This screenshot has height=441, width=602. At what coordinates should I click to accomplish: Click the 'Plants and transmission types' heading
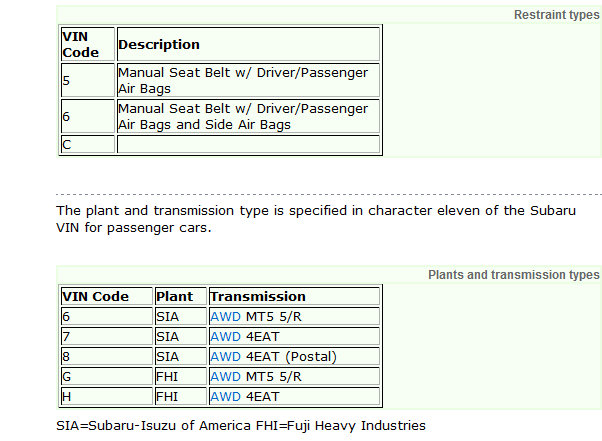[x=513, y=275]
